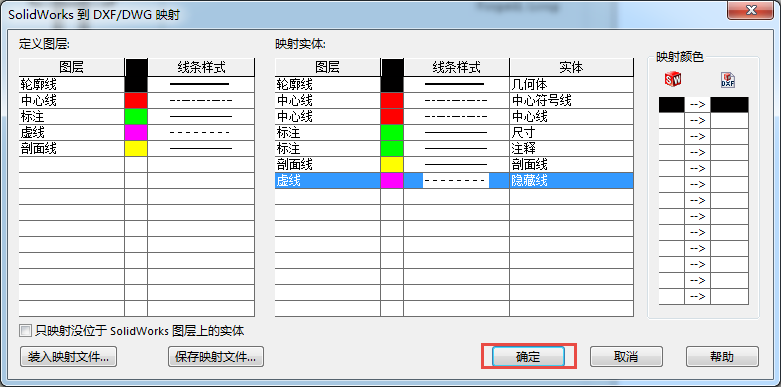781x387 pixels.
Task: Click the 确定 button
Action: (x=528, y=357)
